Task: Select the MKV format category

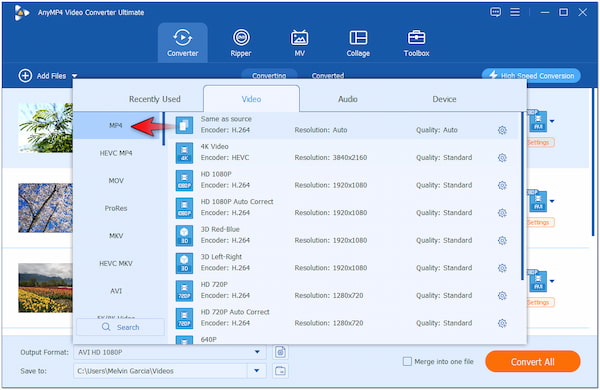Action: [116, 236]
